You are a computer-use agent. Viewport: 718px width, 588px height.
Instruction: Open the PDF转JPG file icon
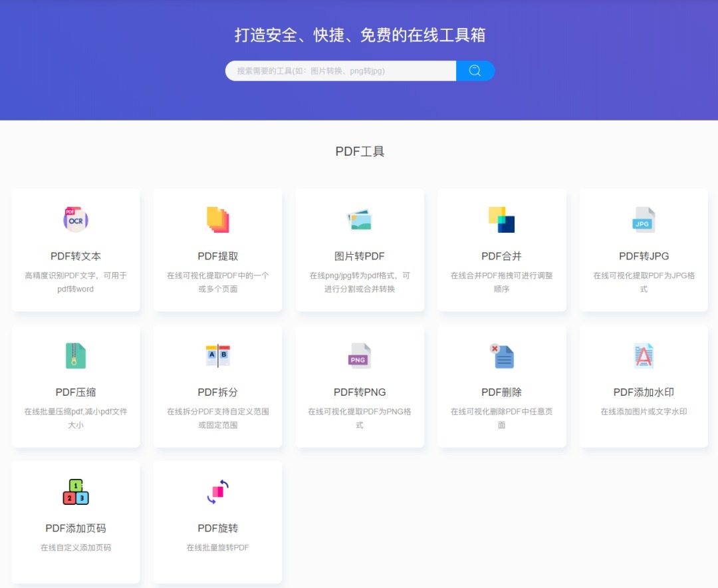644,220
